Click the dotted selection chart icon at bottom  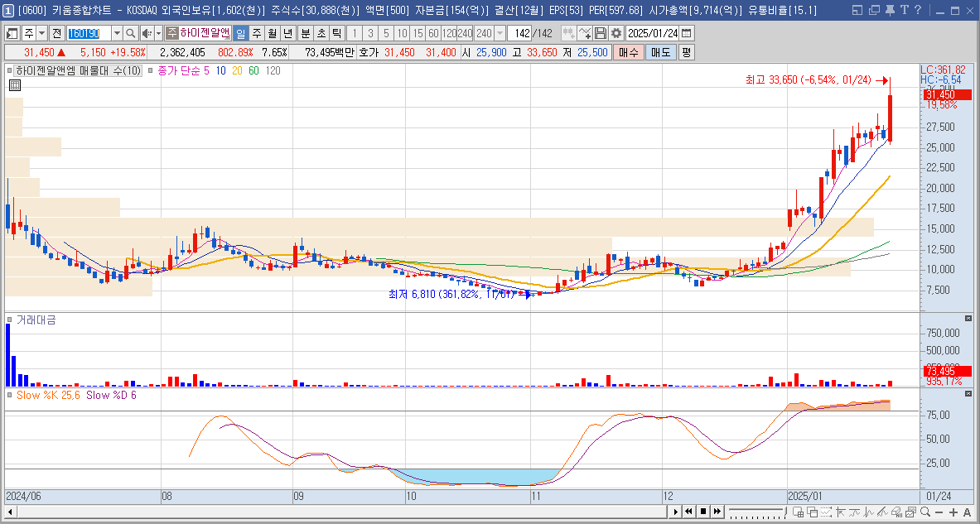826,512
